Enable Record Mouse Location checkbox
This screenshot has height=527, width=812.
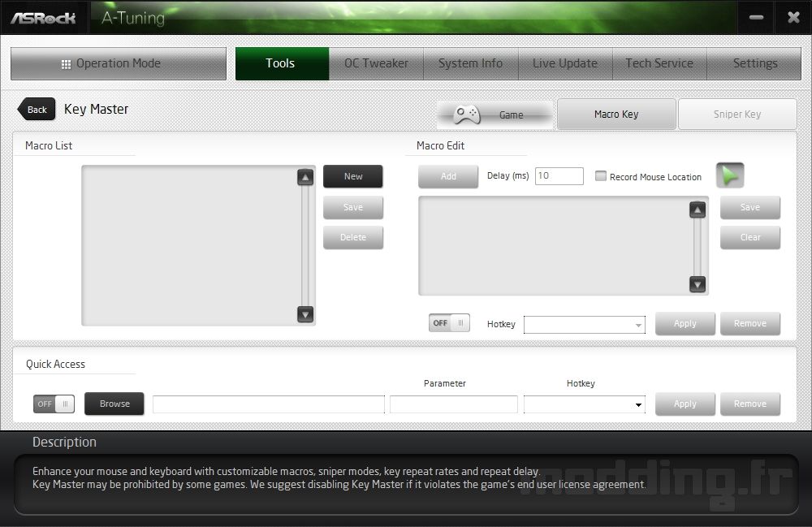tap(601, 176)
